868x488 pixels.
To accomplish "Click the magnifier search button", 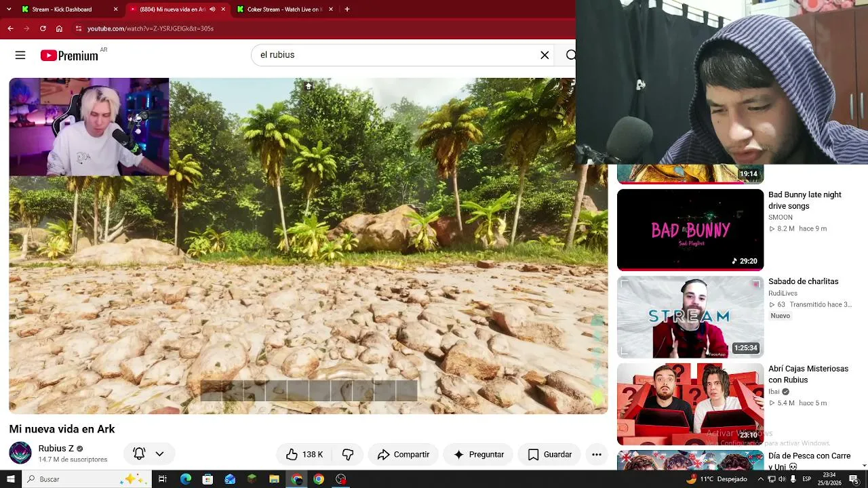I will pyautogui.click(x=571, y=55).
